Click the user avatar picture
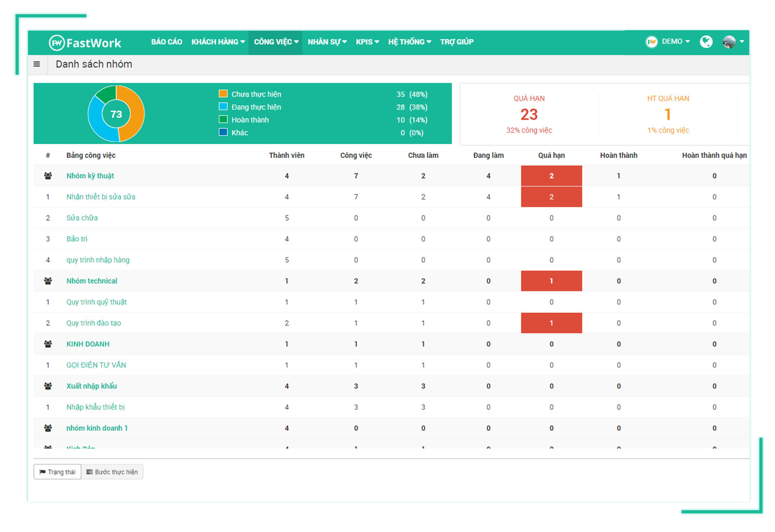 tap(729, 42)
